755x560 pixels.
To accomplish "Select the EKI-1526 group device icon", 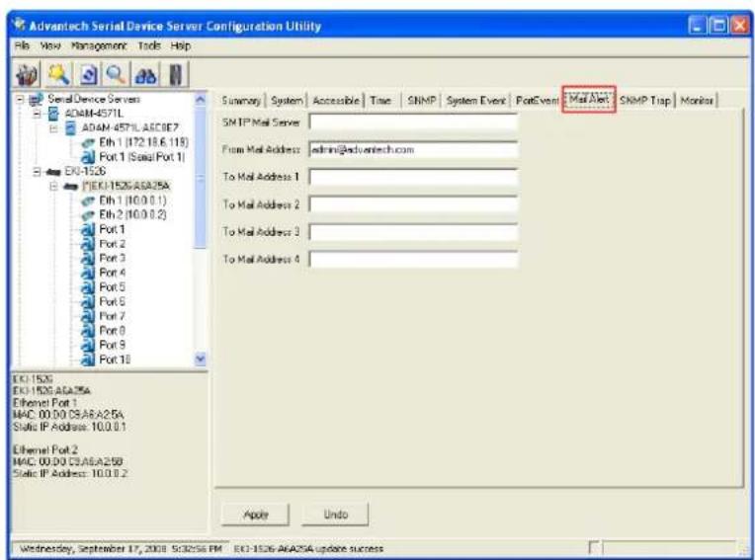I will (53, 172).
